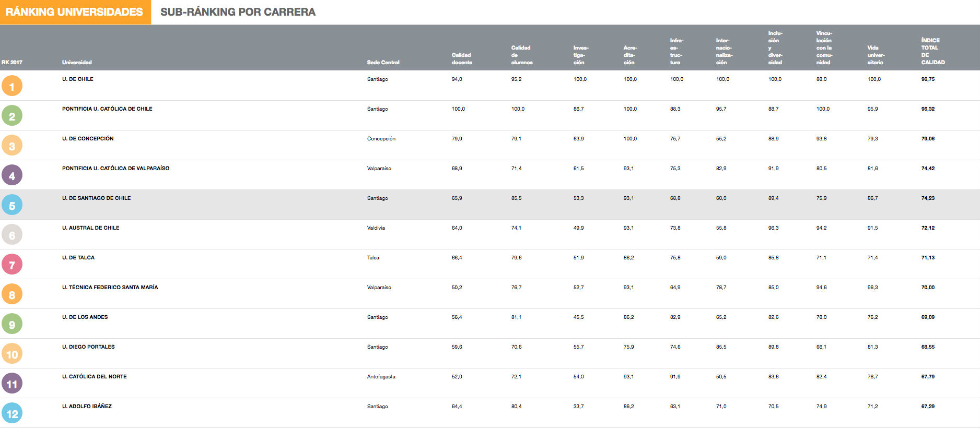
Task: Click Pontificia U. Católica de Valparaíso name
Action: point(115,169)
